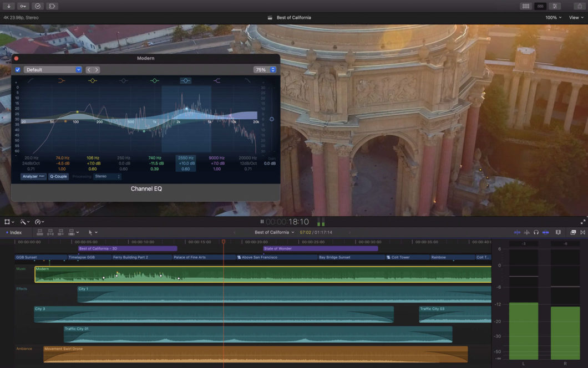
Task: Select the Insert edit icon in the toolbar
Action: [50, 232]
